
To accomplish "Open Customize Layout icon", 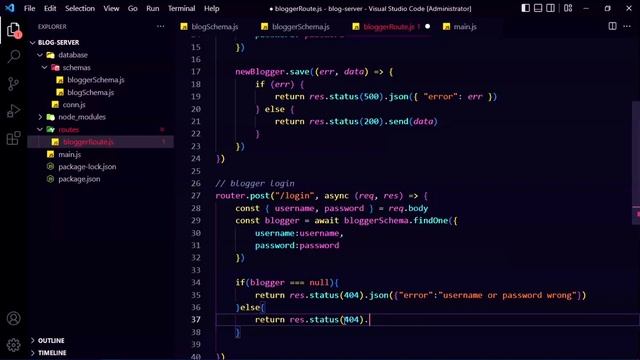I will tap(568, 8).
